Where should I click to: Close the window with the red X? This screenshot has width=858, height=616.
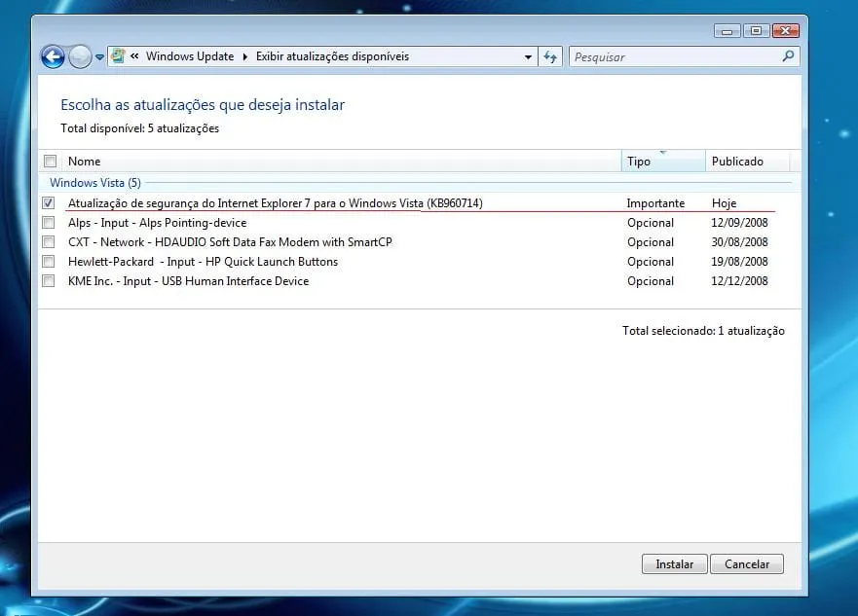pyautogui.click(x=785, y=31)
